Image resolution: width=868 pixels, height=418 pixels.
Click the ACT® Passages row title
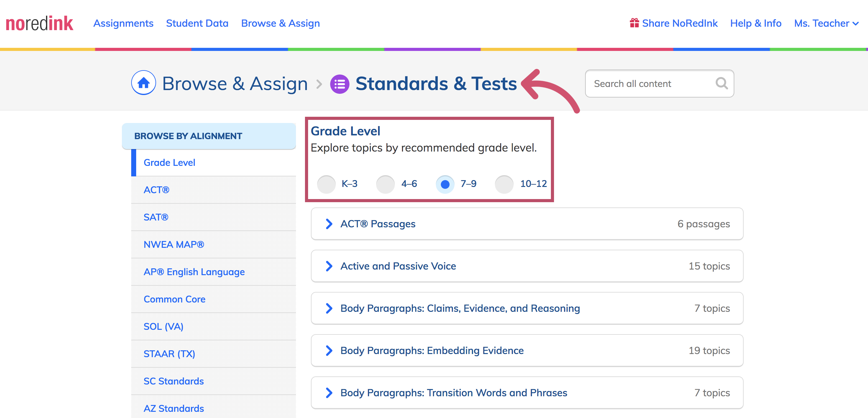pos(378,224)
